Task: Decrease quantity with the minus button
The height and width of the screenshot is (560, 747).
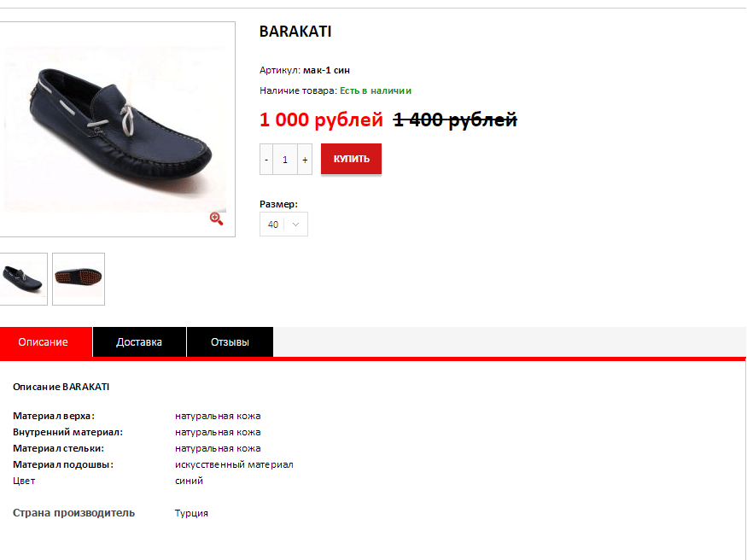Action: 266,160
